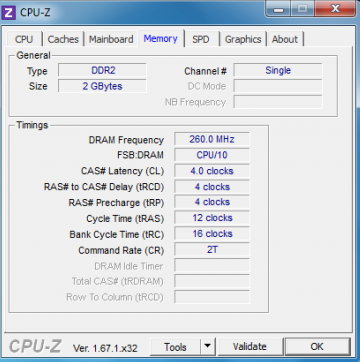This screenshot has height=362, width=360.
Task: Click the CPU/10 FSB:DRAM value
Action: pyautogui.click(x=212, y=155)
